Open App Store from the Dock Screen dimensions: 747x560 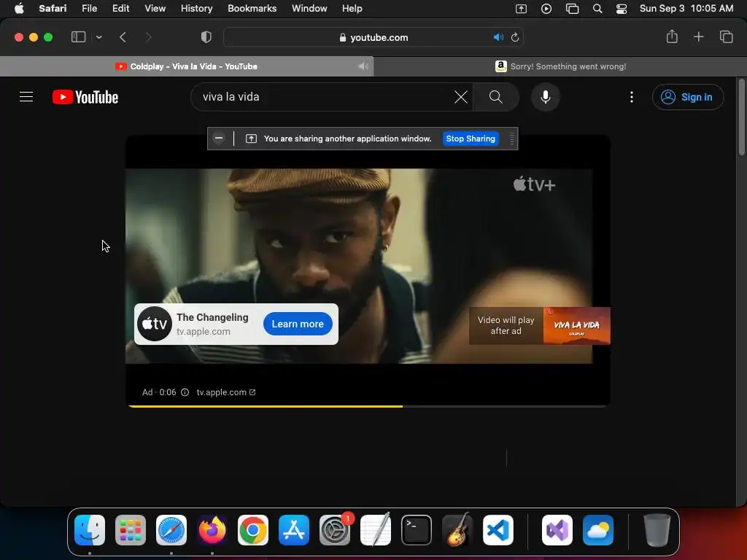[x=294, y=530]
